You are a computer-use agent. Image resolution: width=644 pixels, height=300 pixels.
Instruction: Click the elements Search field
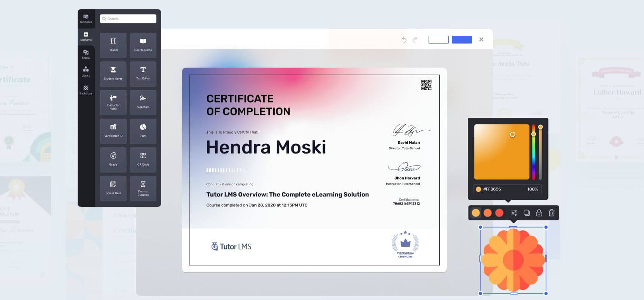click(x=128, y=19)
